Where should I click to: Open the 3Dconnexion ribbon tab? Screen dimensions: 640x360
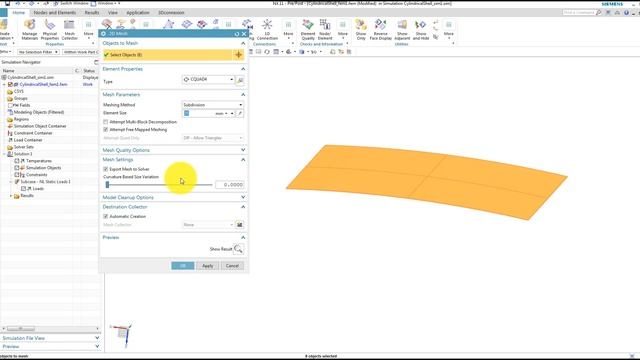coord(171,13)
